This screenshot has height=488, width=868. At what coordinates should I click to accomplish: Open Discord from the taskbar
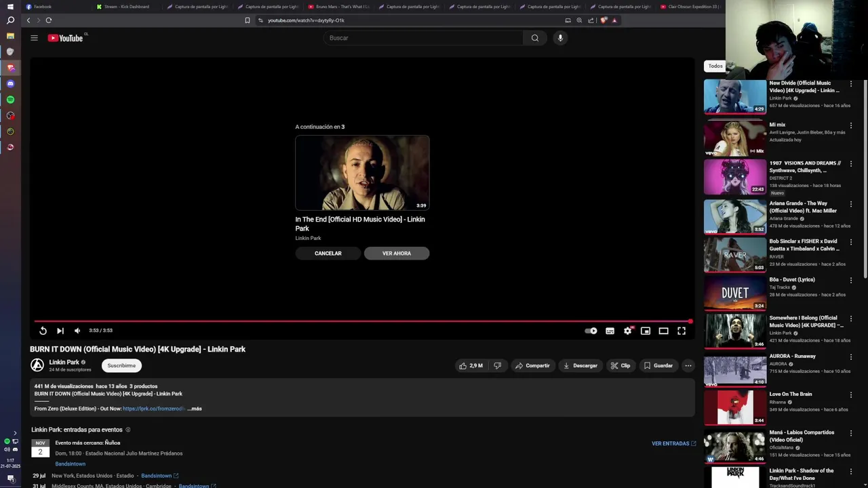10,84
